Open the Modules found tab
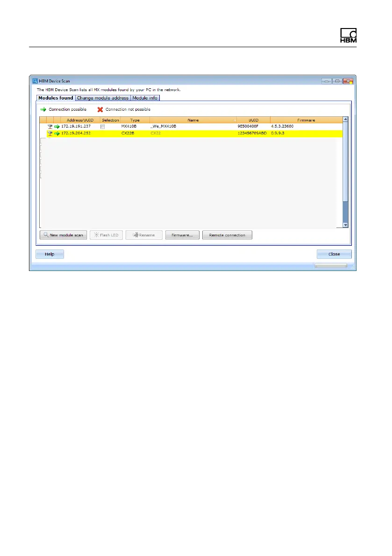 click(x=56, y=98)
